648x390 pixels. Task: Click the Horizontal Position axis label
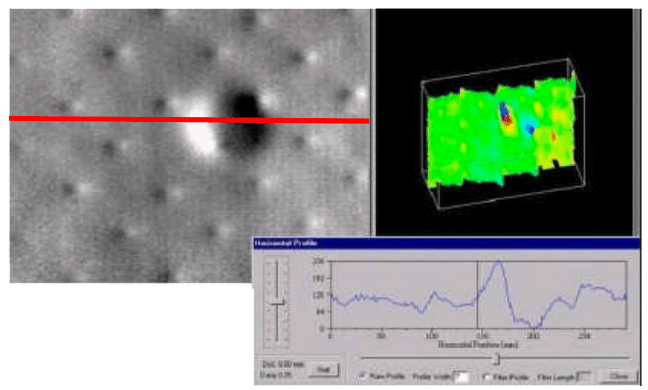click(x=478, y=344)
